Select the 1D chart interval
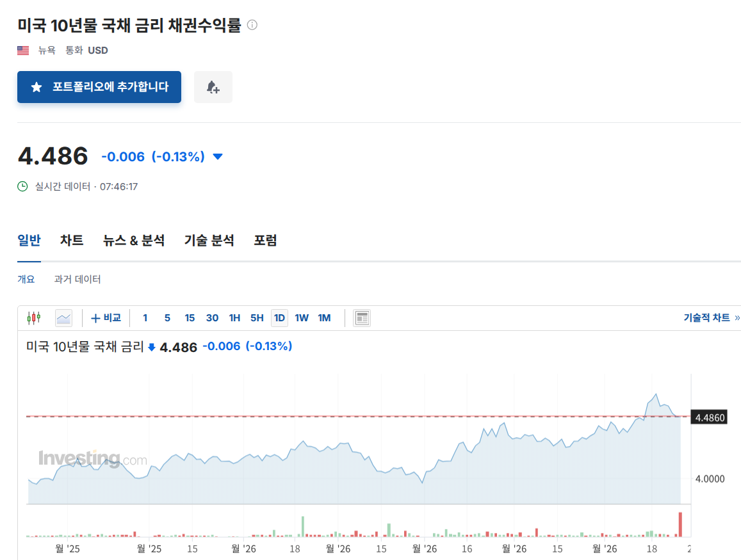Image resolution: width=741 pixels, height=560 pixels. coord(279,318)
